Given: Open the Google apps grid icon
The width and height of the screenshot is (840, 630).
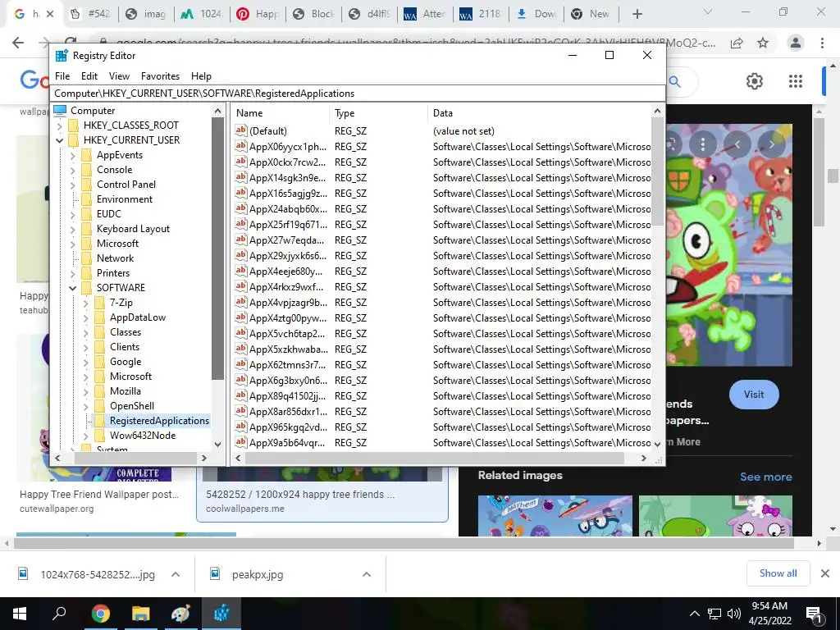Looking at the screenshot, I should click(x=796, y=81).
